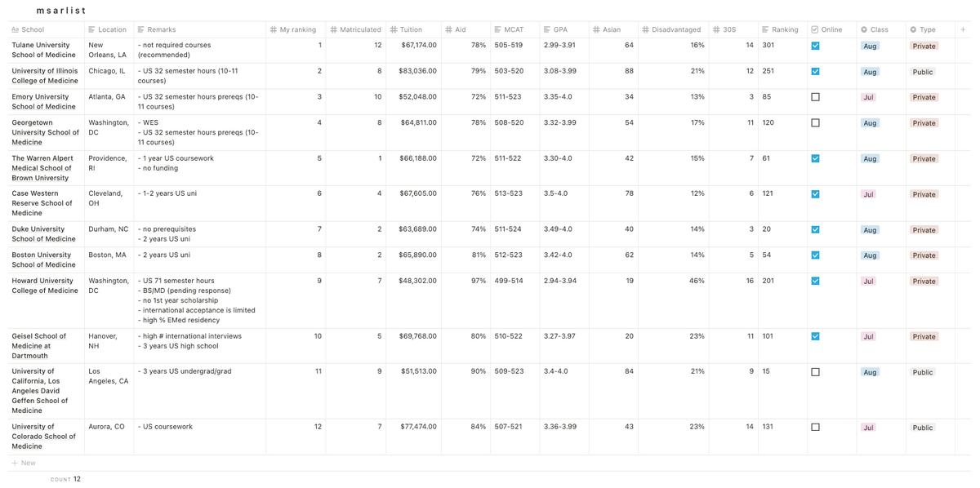Check Online for Emory University

tap(815, 97)
